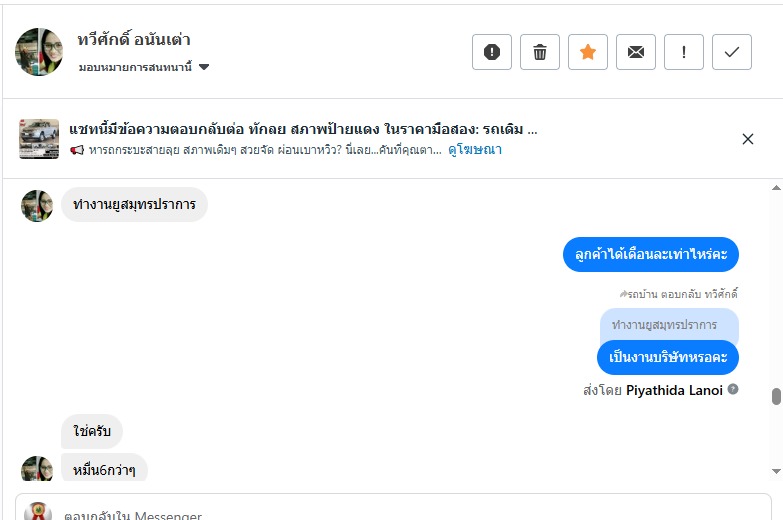
Task: Click the ลูกค้าได้เดือนละเท่าไหร่คะ message bubble
Action: [650, 254]
